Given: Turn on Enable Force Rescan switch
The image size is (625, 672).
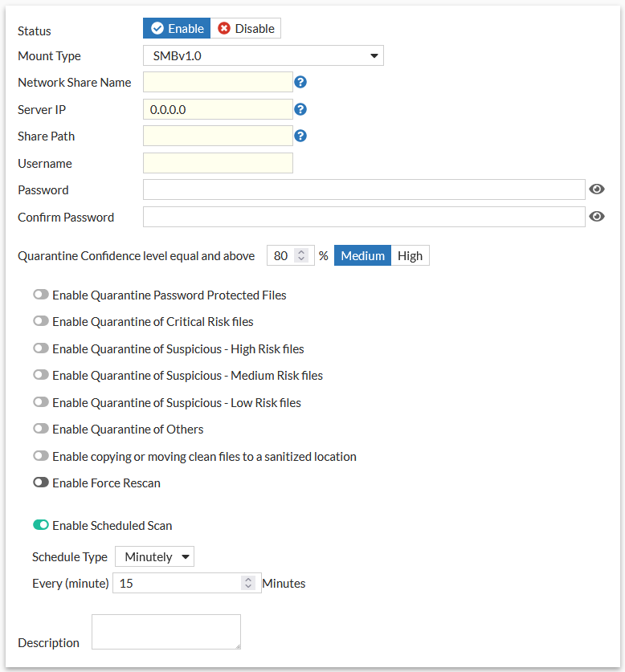Looking at the screenshot, I should (x=41, y=483).
